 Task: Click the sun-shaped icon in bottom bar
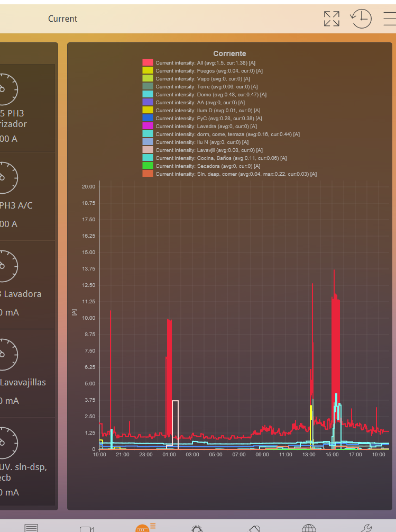coord(197,528)
